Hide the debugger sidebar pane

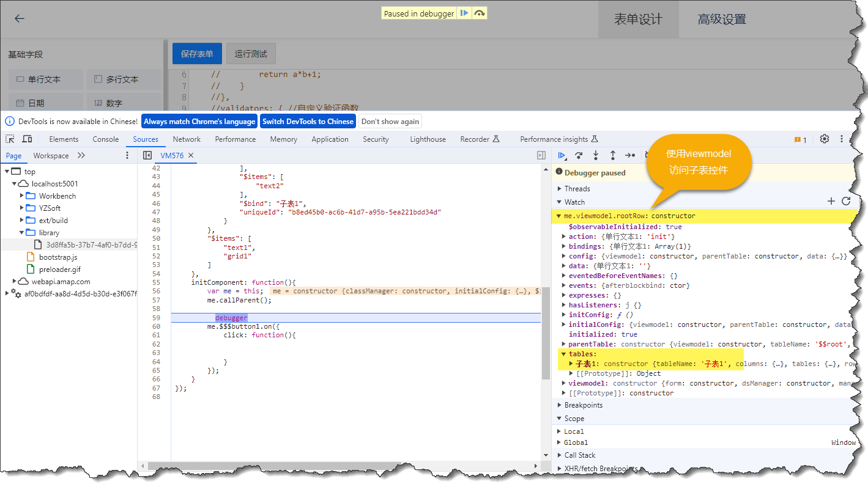(x=541, y=156)
